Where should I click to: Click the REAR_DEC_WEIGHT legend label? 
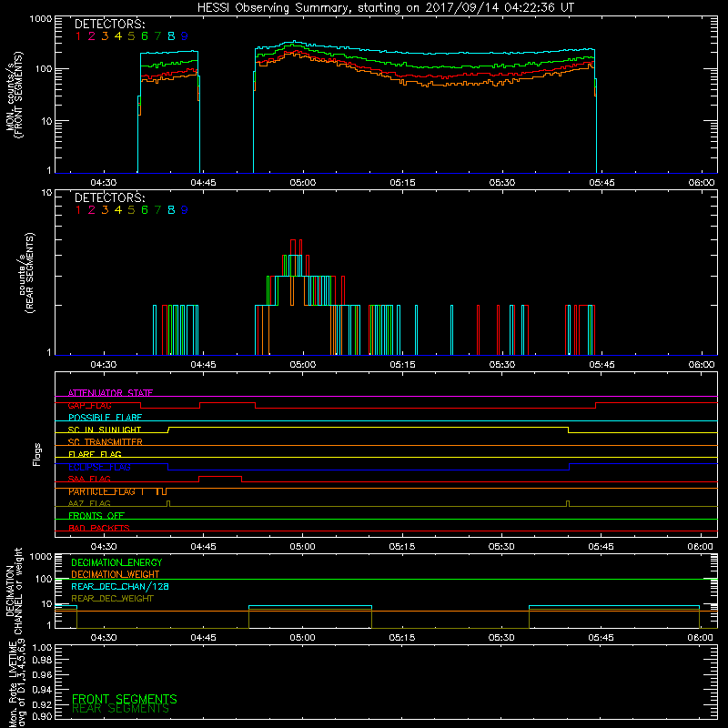pyautogui.click(x=112, y=599)
